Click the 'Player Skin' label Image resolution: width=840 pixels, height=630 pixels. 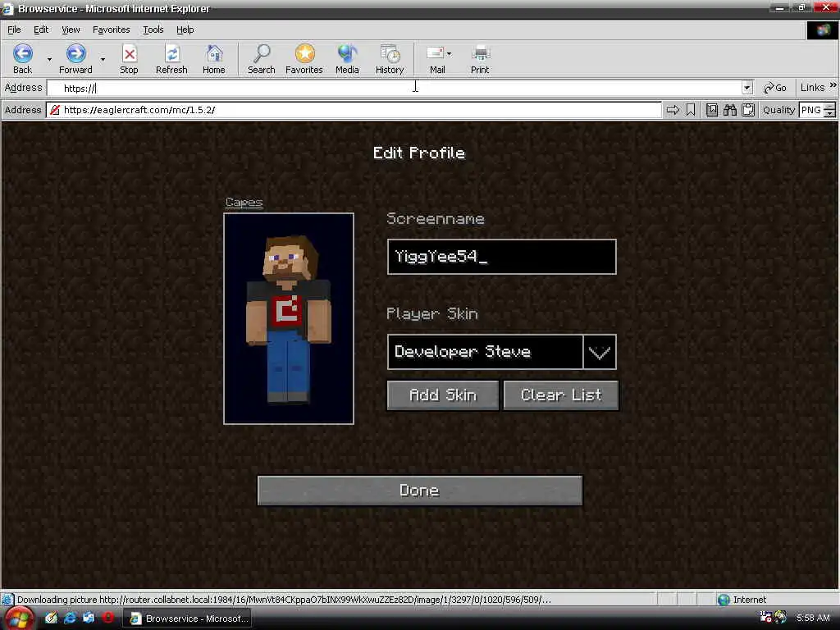pyautogui.click(x=431, y=313)
